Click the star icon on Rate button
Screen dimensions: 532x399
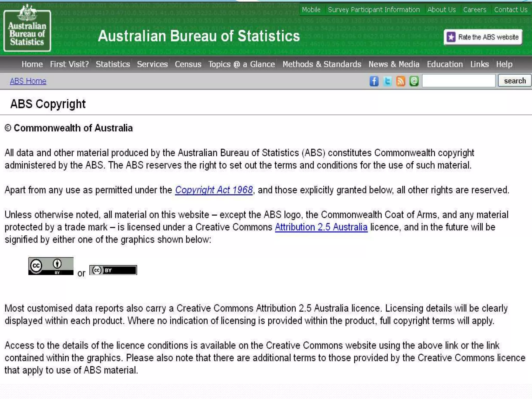tap(451, 37)
